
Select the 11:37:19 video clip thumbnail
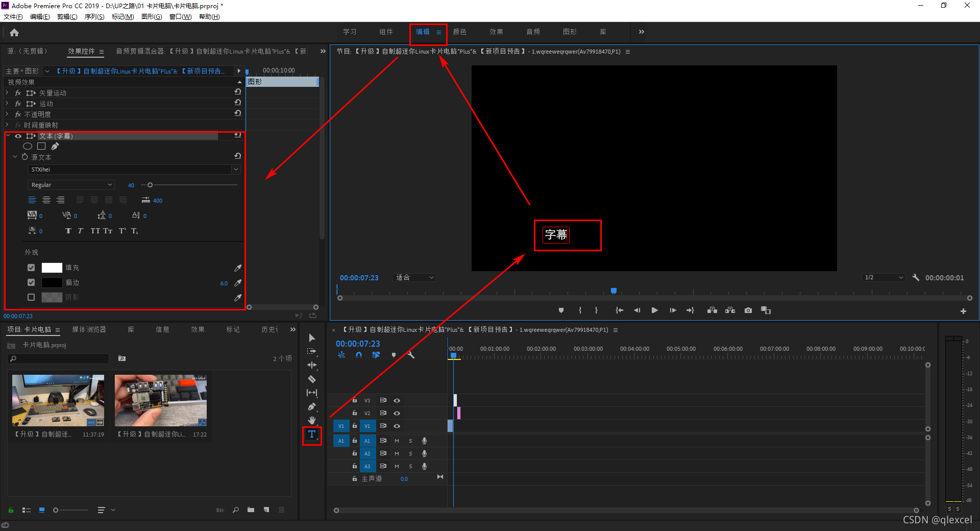pyautogui.click(x=58, y=401)
